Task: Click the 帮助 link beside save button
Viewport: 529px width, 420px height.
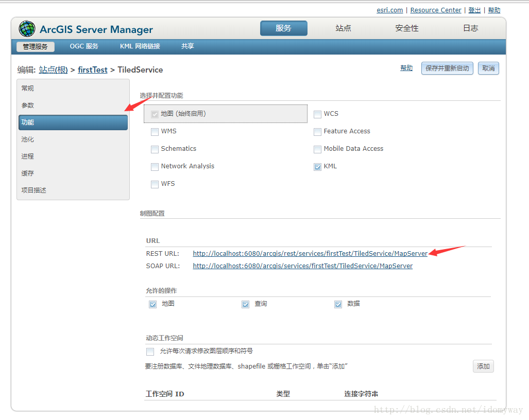Action: (406, 68)
